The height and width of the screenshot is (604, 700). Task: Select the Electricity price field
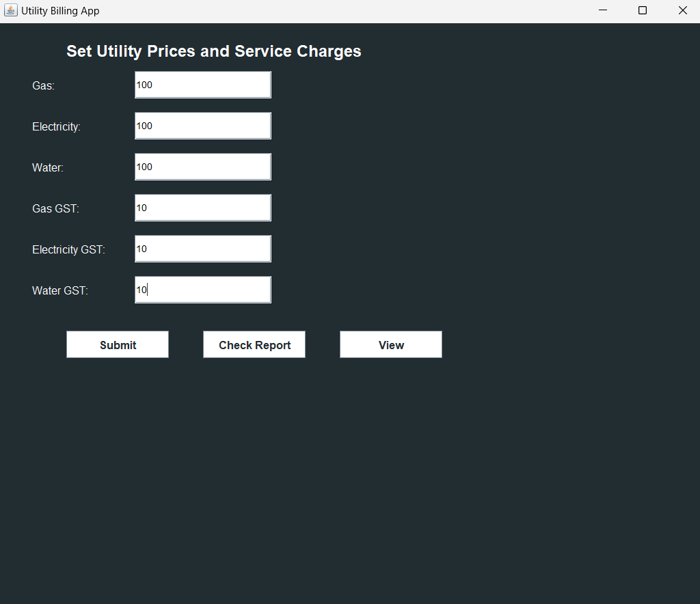tap(202, 125)
